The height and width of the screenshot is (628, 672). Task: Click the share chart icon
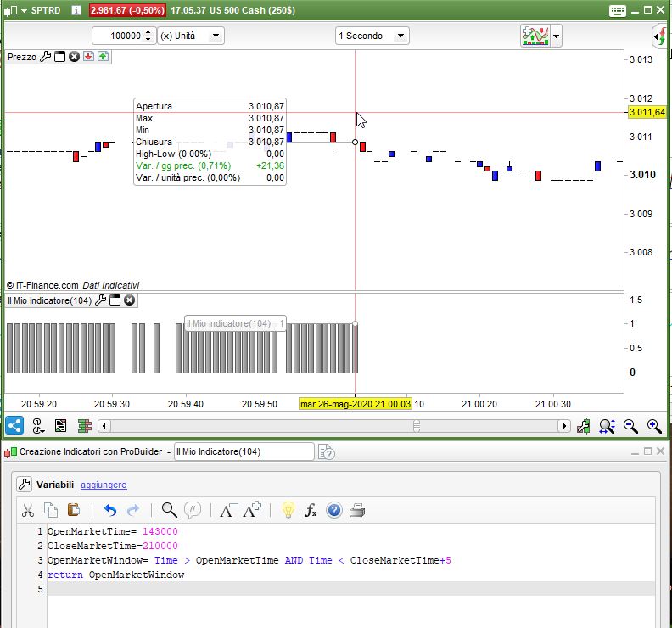[14, 426]
